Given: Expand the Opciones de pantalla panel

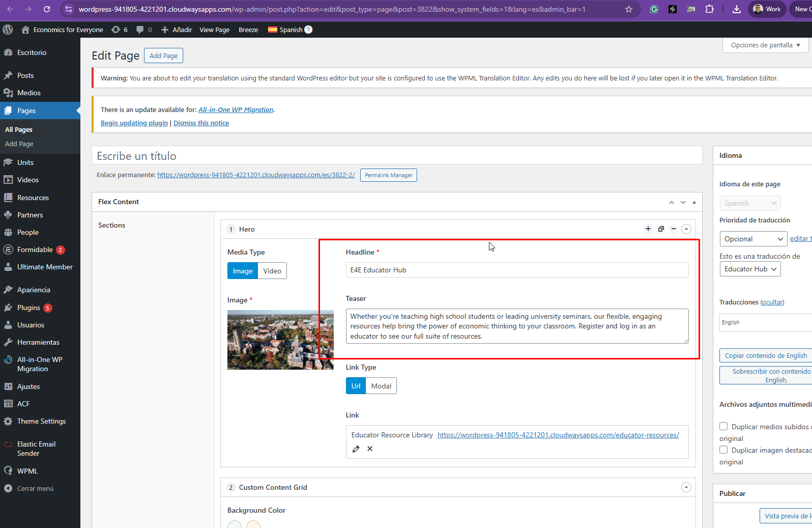Looking at the screenshot, I should (x=765, y=45).
